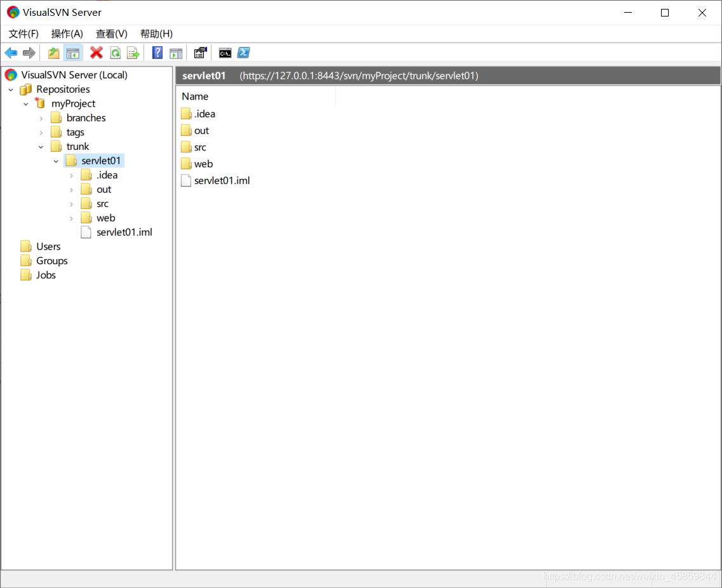Open the command prompt icon
The height and width of the screenshot is (588, 722).
coord(225,53)
